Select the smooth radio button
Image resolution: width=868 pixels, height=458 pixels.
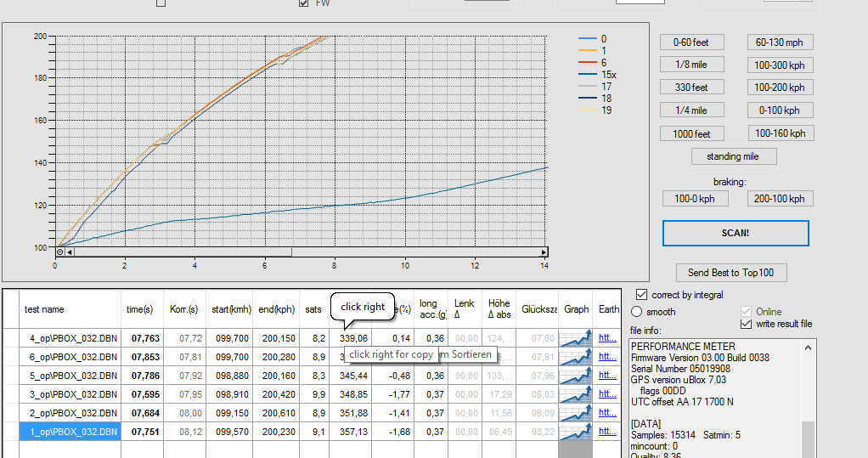637,312
